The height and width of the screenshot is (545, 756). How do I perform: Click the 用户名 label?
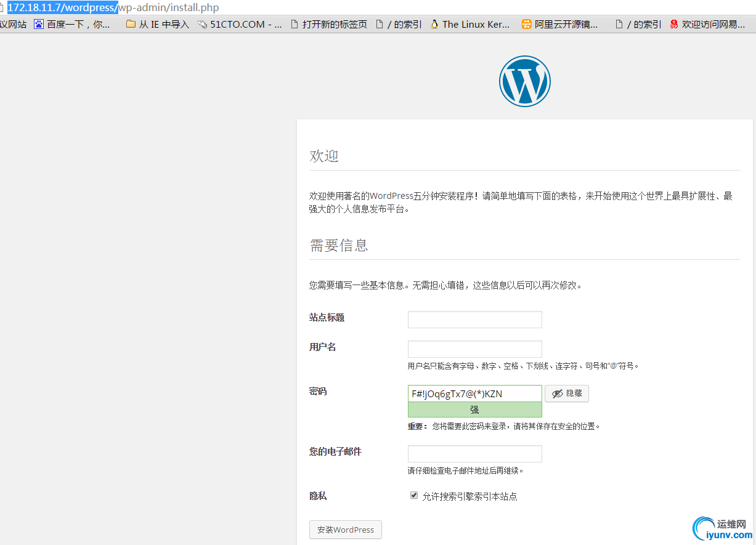[x=322, y=347]
